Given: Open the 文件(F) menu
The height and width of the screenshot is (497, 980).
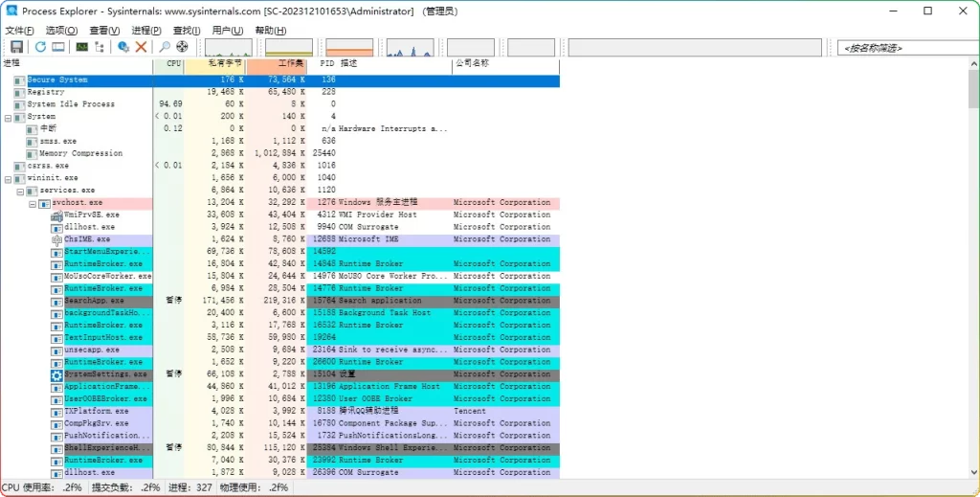Looking at the screenshot, I should pyautogui.click(x=19, y=30).
